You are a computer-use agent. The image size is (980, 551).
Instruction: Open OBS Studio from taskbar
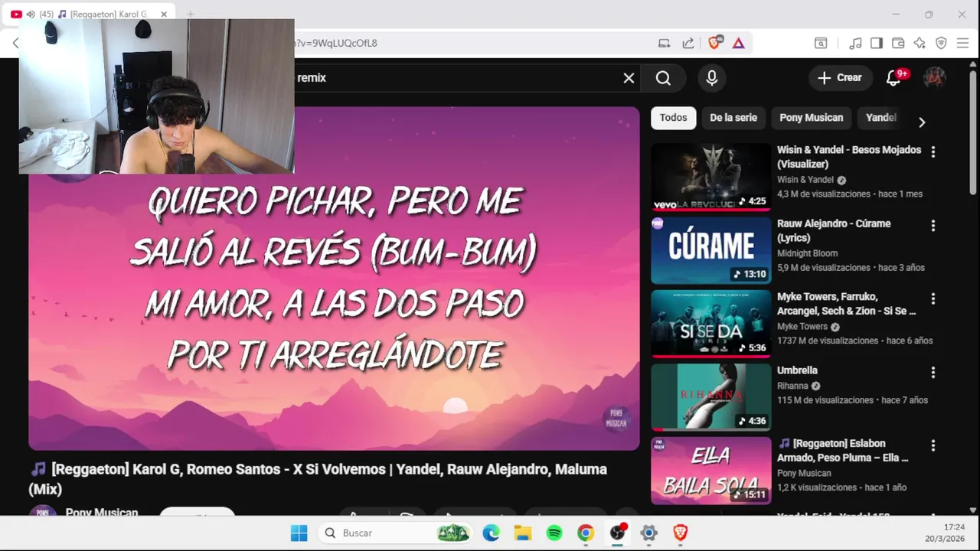(618, 533)
